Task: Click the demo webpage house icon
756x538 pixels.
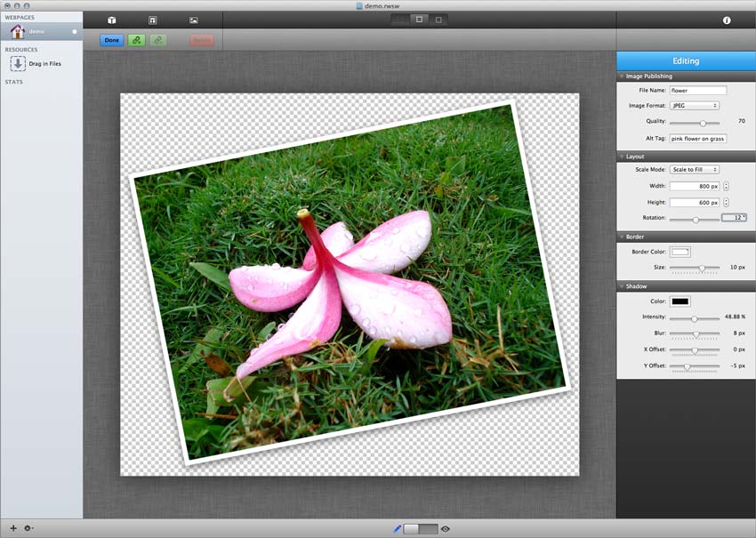Action: point(18,31)
